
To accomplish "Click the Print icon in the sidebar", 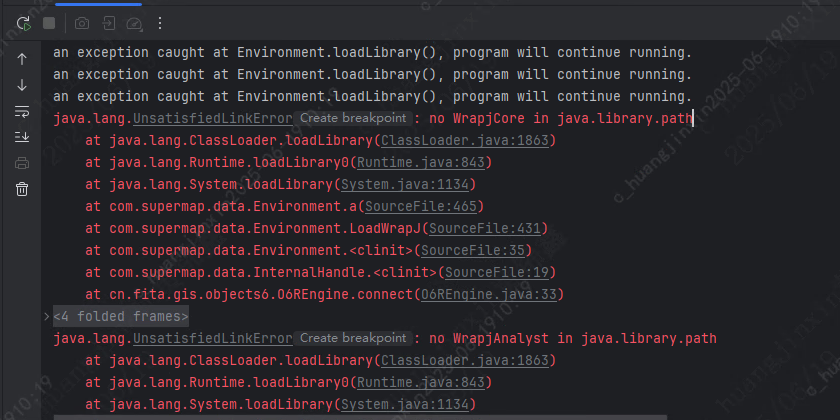I will click(x=22, y=163).
